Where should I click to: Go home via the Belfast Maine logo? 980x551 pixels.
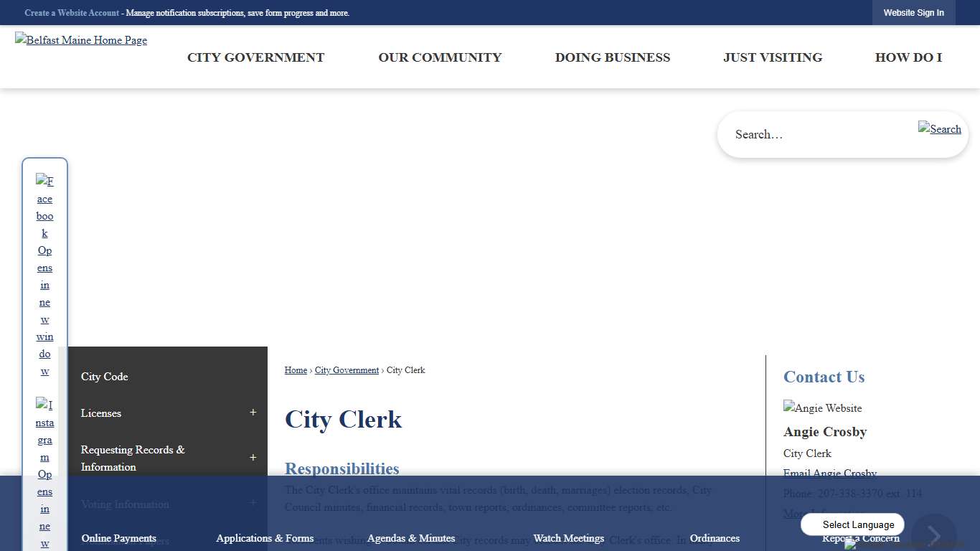pyautogui.click(x=80, y=40)
